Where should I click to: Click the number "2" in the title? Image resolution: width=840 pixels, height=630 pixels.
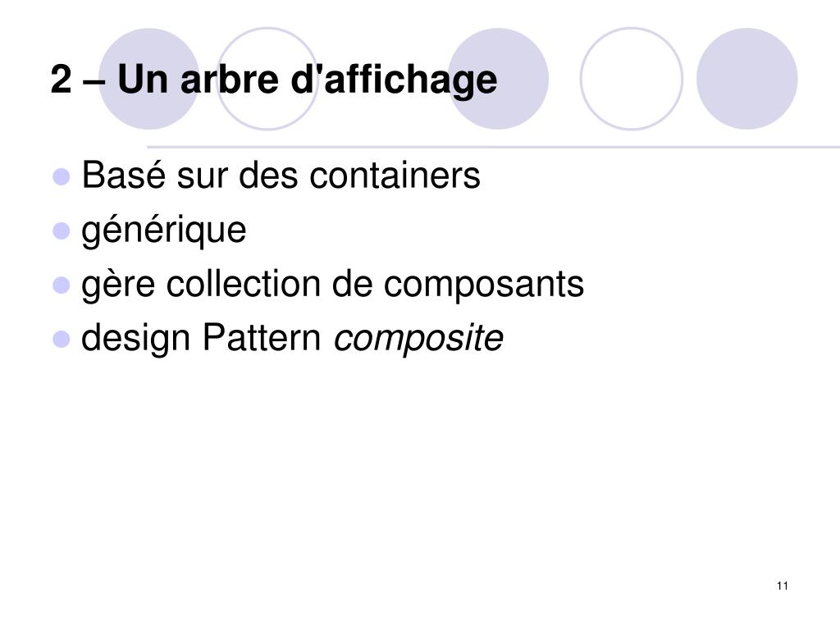click(x=61, y=80)
